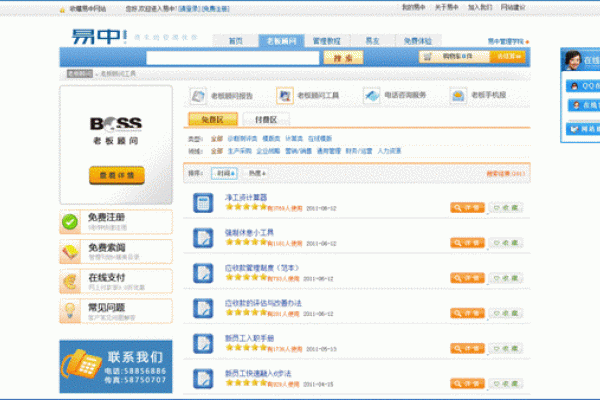The height and width of the screenshot is (400, 600).
Task: Add 强制休息小工具 to favorites with 收藏
Action: pos(506,243)
